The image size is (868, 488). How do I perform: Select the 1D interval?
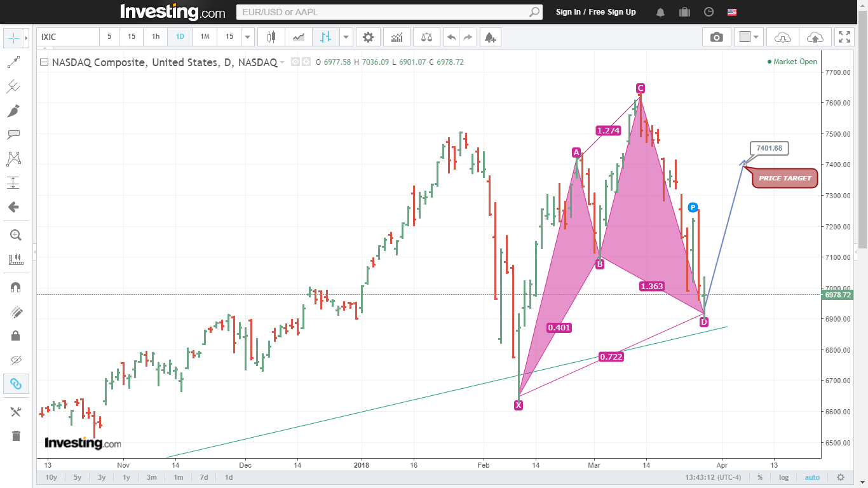tap(180, 37)
